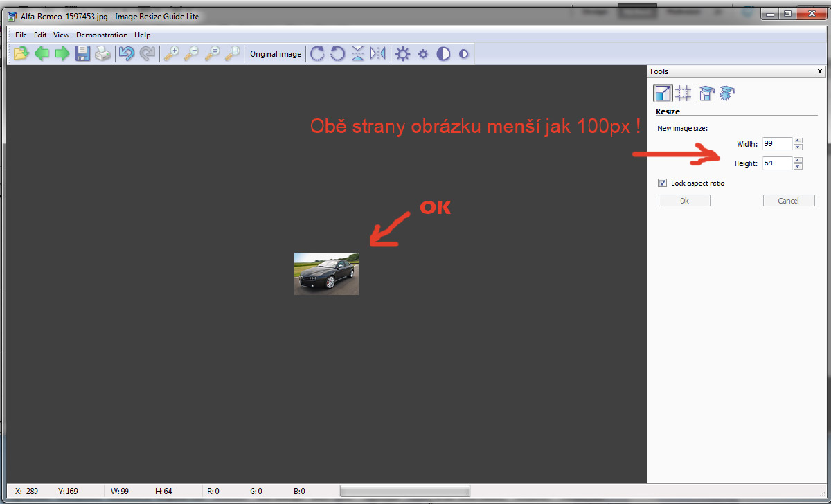Select the Crop tool in Tools panel

683,93
